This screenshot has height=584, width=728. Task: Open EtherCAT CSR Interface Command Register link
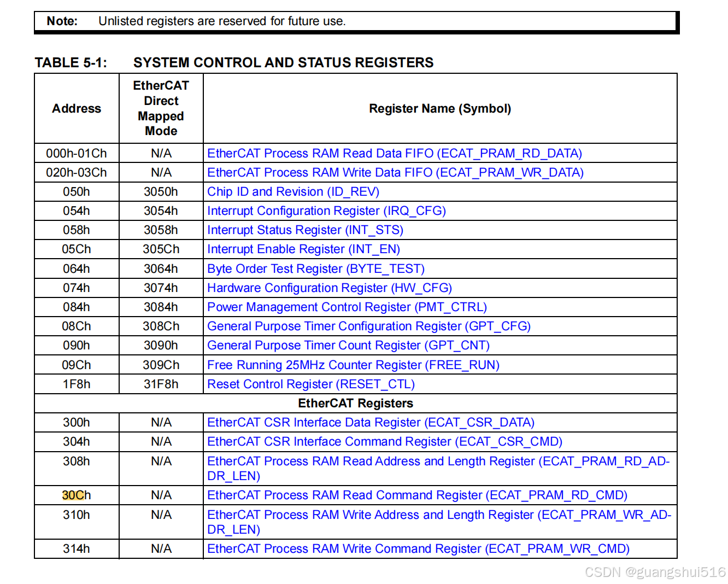point(385,441)
